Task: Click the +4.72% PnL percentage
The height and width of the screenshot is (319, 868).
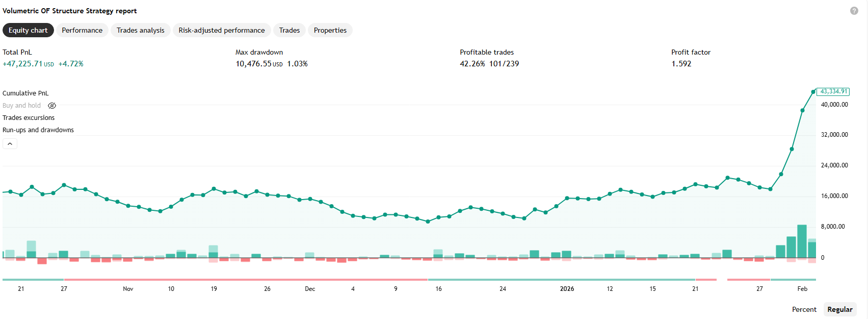Action: (x=71, y=64)
